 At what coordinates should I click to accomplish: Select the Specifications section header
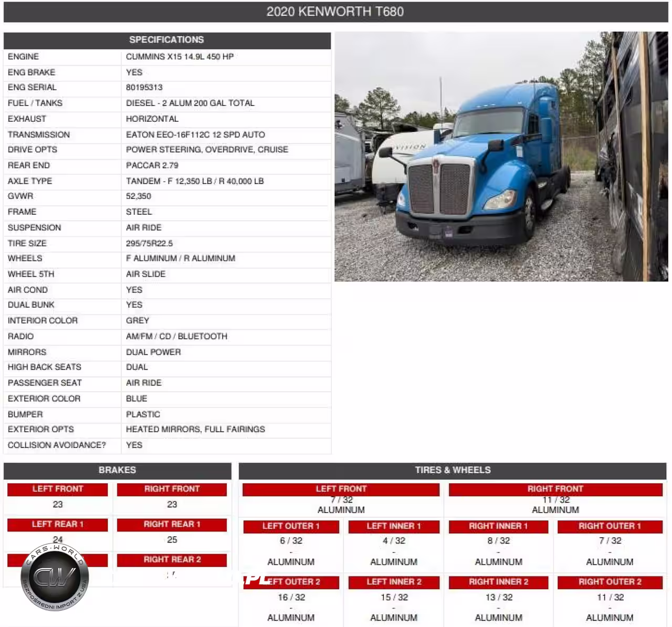click(166, 40)
